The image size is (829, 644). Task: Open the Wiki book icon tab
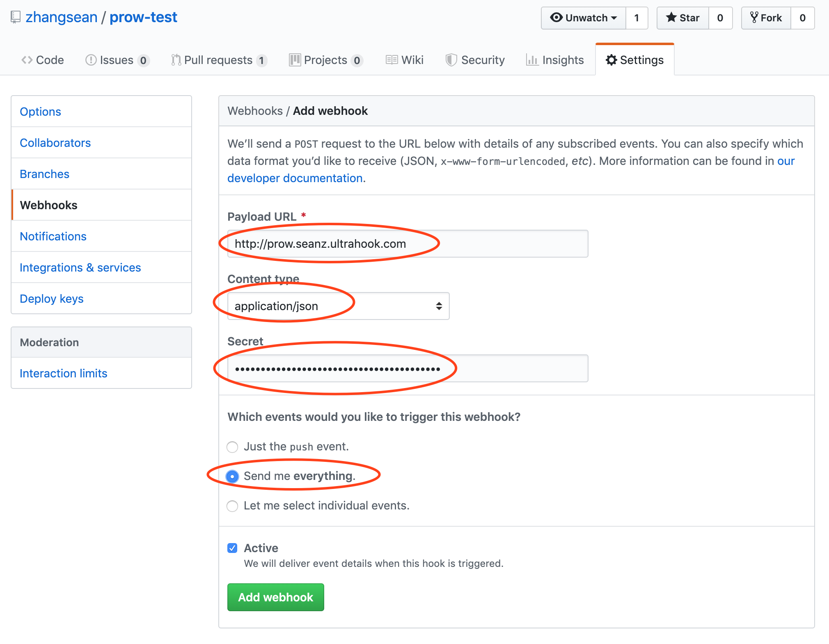[x=405, y=60]
